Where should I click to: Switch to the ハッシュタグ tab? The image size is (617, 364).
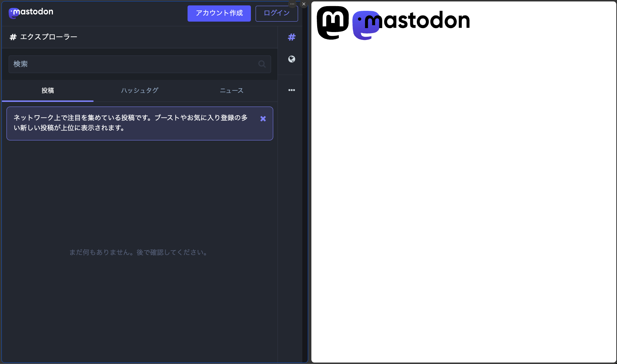click(140, 91)
